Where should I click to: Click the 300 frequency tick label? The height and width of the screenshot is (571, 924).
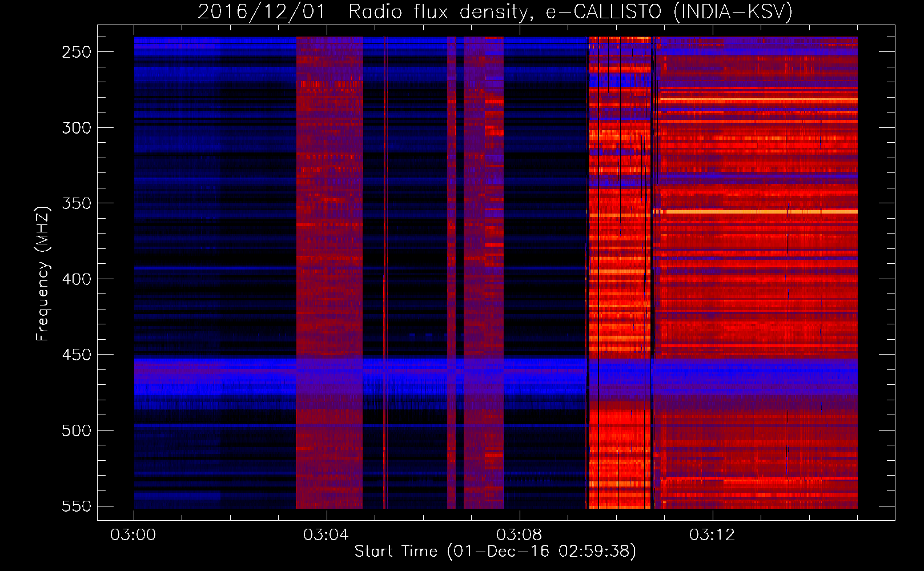click(77, 128)
